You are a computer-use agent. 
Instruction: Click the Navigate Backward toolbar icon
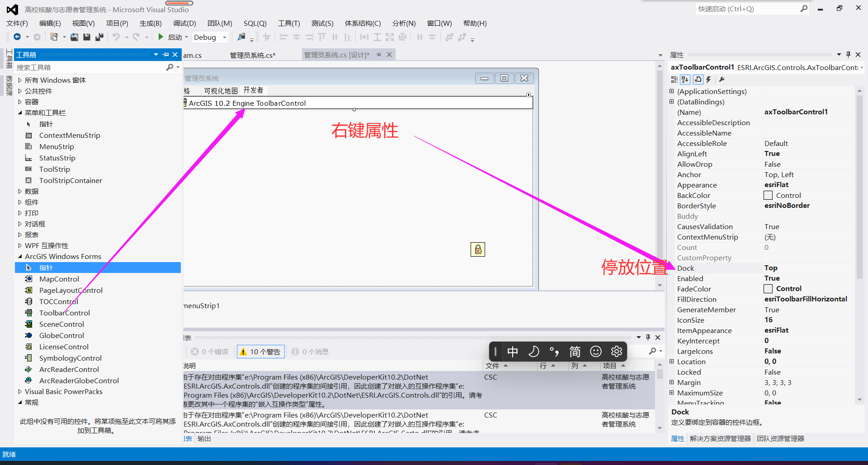point(17,37)
